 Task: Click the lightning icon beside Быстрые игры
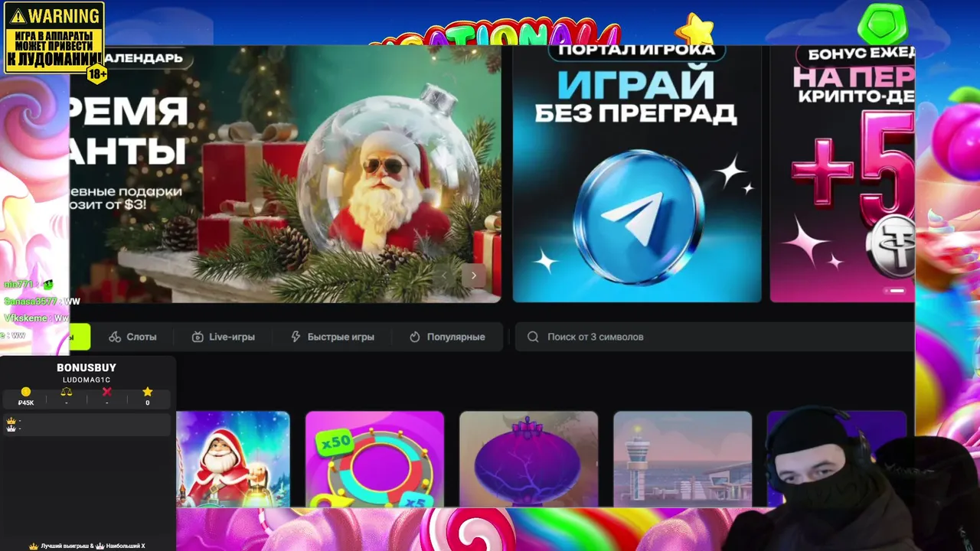[x=296, y=337]
